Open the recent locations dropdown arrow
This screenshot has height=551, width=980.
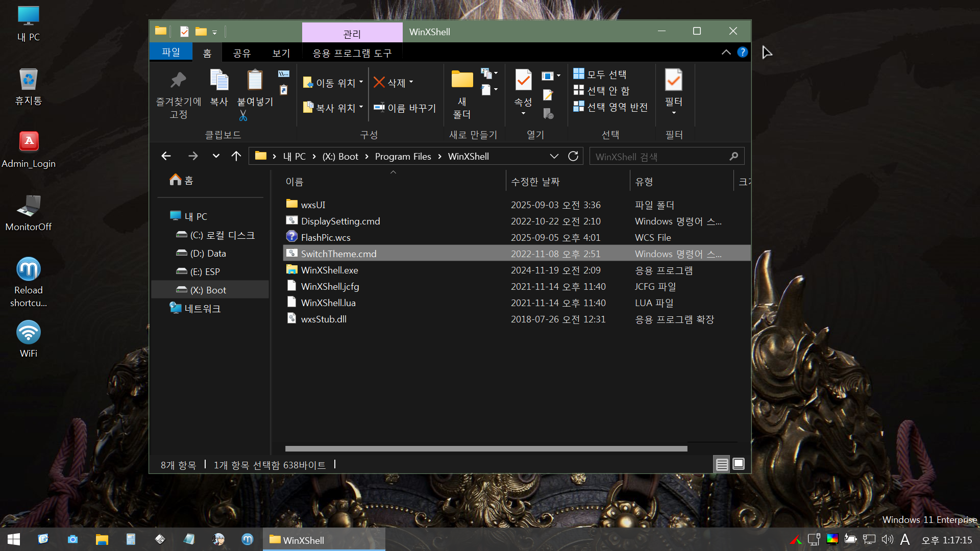coord(216,156)
